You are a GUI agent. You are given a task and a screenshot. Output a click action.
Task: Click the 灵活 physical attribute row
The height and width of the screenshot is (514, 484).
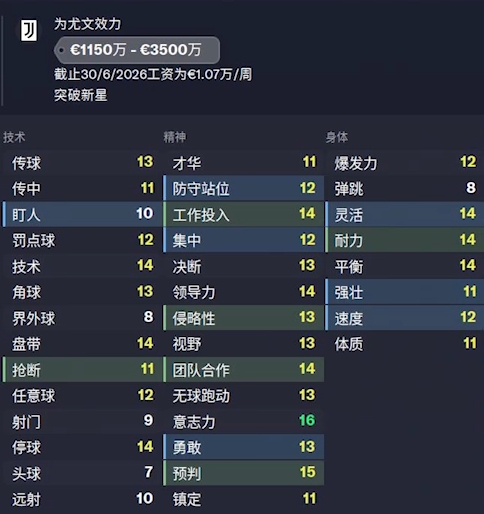point(405,214)
